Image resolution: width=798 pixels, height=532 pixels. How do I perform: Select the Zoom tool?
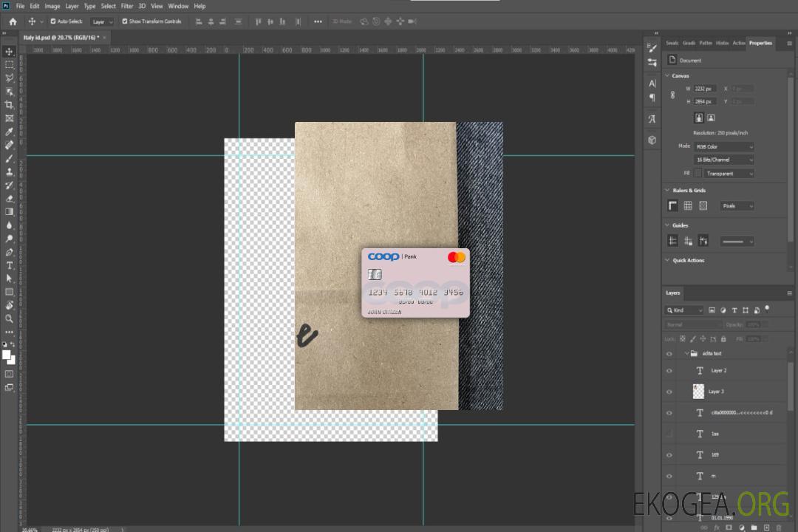(9, 318)
